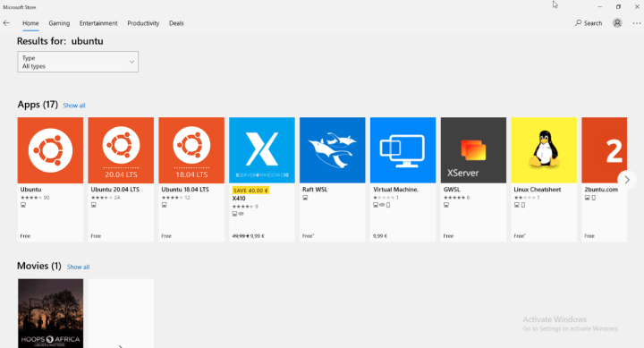Open the Virtual Machine app icon
Screen dimensions: 644x348
point(402,150)
